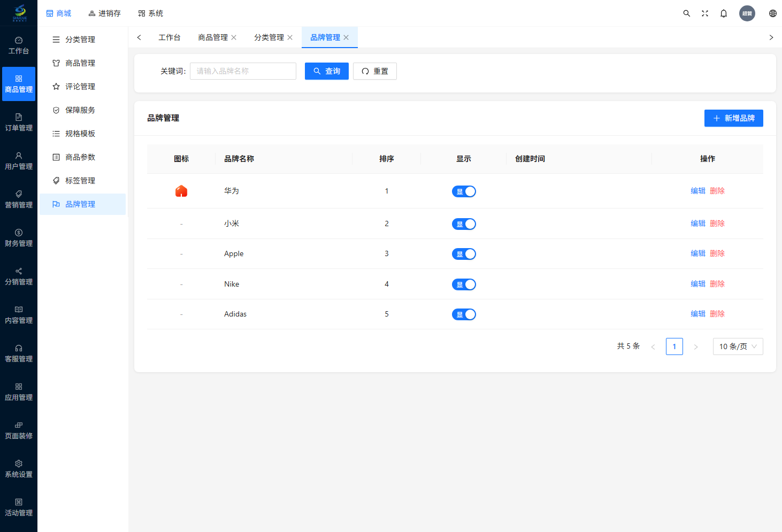Click the 查询 search button
The image size is (782, 532).
pyautogui.click(x=327, y=71)
